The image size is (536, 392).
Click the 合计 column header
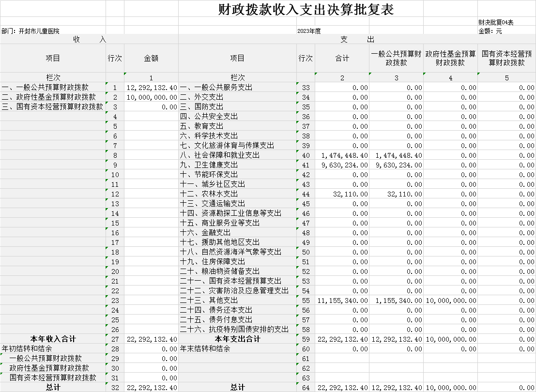coord(342,58)
